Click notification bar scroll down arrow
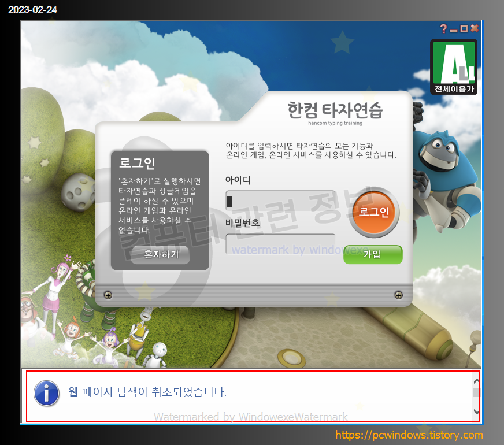The image size is (504, 445). pyautogui.click(x=476, y=411)
